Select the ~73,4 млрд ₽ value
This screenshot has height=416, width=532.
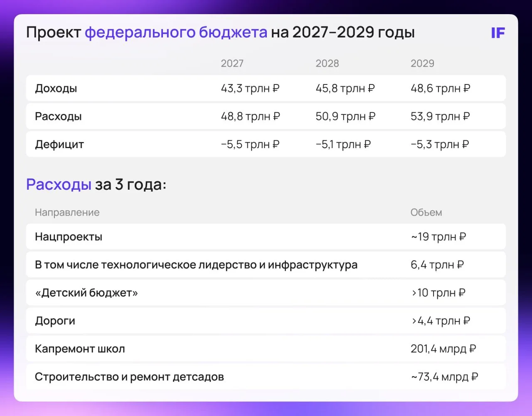tap(445, 377)
